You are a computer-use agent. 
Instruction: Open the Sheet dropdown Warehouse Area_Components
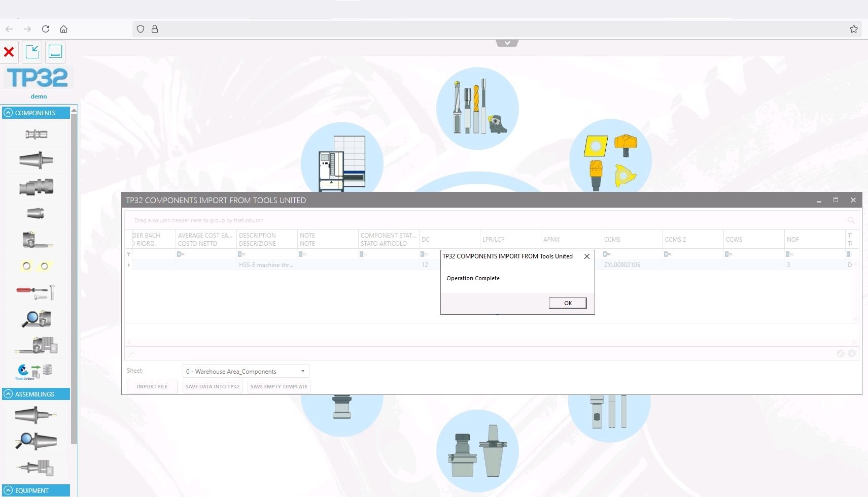click(246, 371)
